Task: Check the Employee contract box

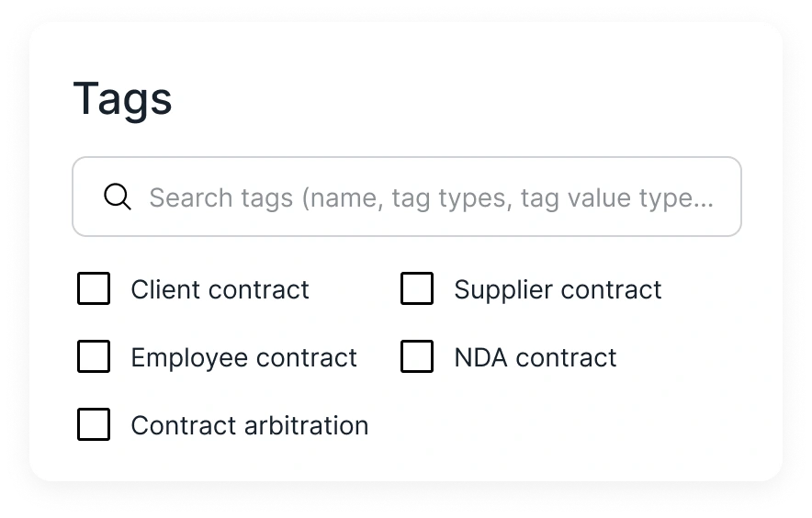Action: click(94, 356)
